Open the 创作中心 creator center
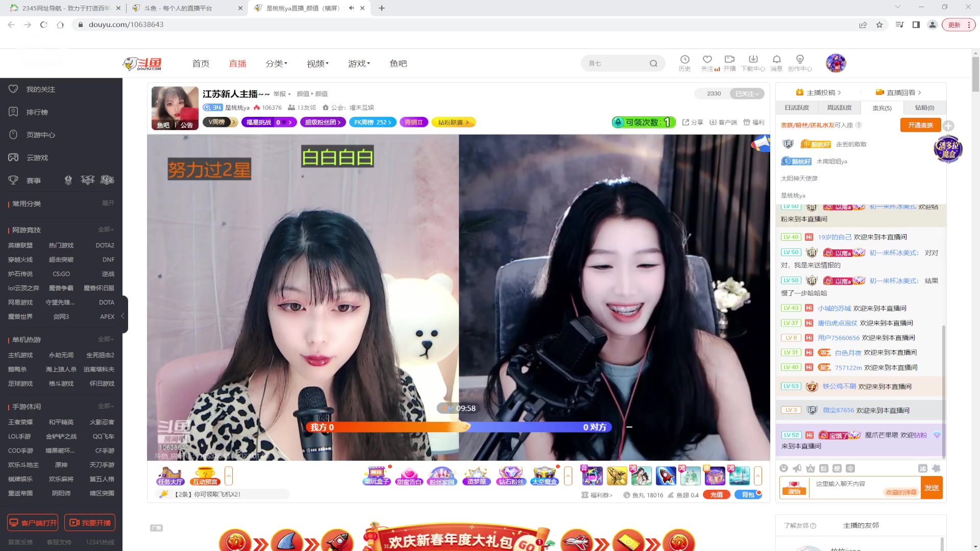Screen dimensions: 980x551 [800, 62]
